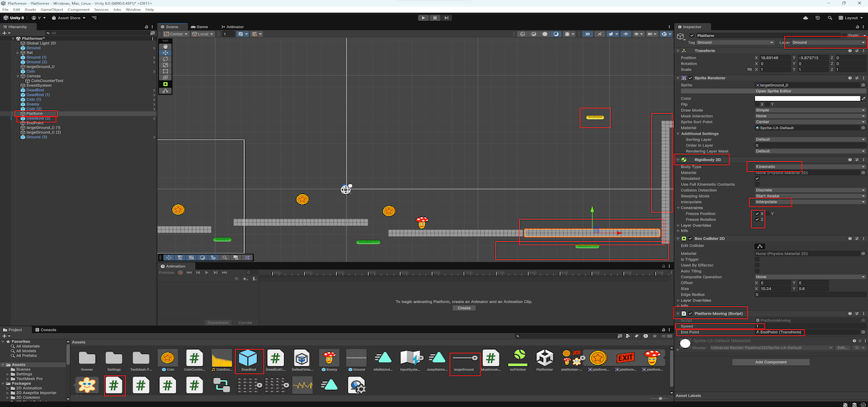Select the Rotate tool in Scene toolbar
The width and height of the screenshot is (868, 407).
coord(165,59)
